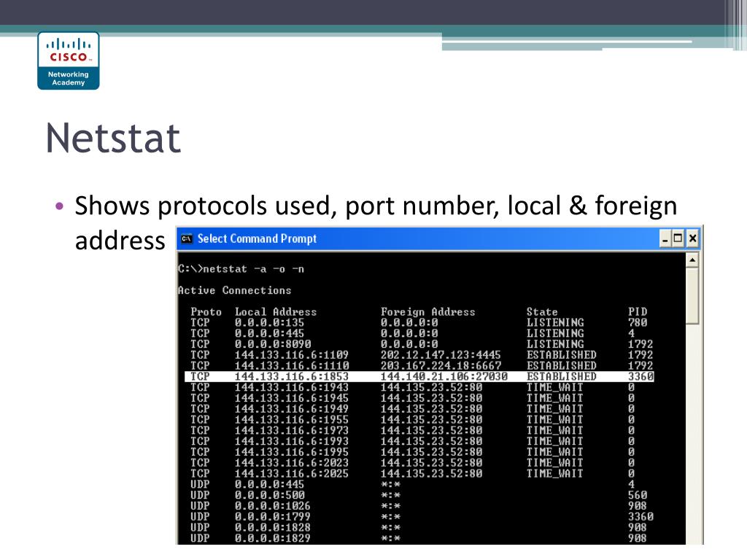Click the PID column header
Image resolution: width=747 pixels, height=560 pixels.
point(638,312)
